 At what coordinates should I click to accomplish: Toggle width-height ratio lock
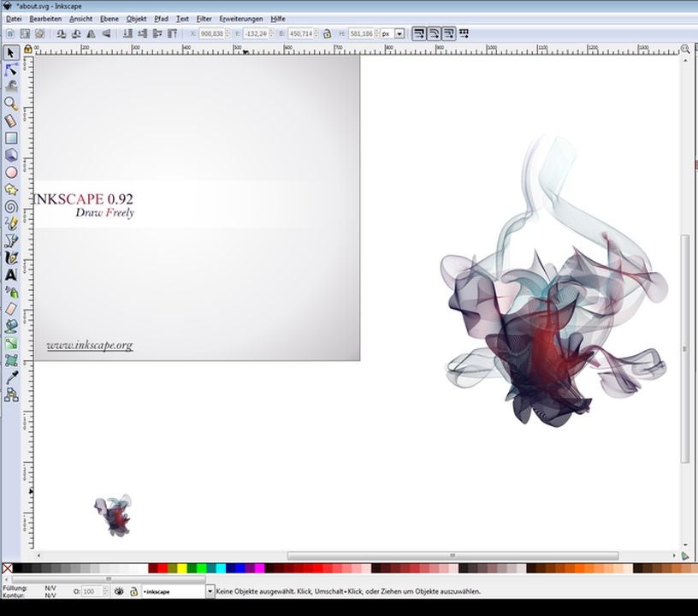tap(327, 33)
